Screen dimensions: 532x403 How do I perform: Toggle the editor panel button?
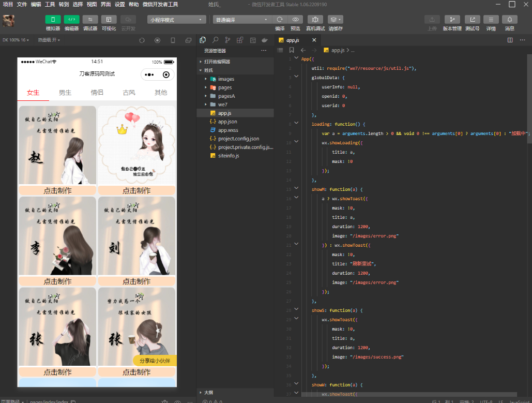click(71, 20)
